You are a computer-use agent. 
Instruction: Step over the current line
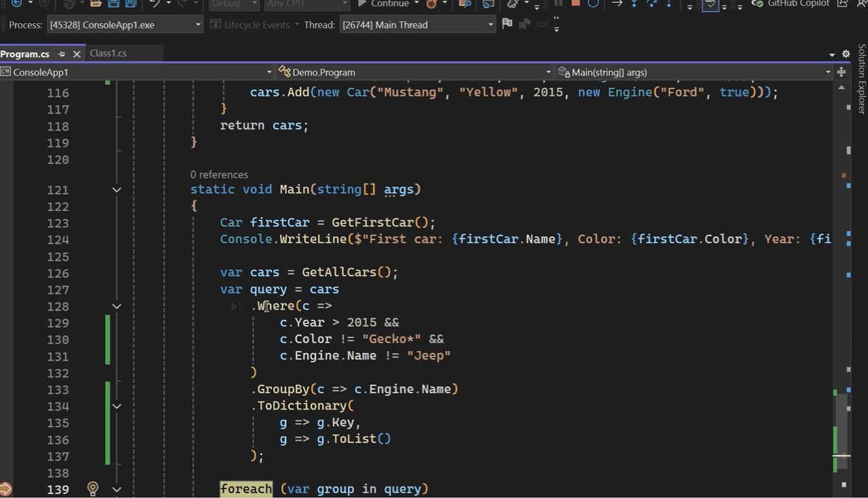click(x=651, y=3)
